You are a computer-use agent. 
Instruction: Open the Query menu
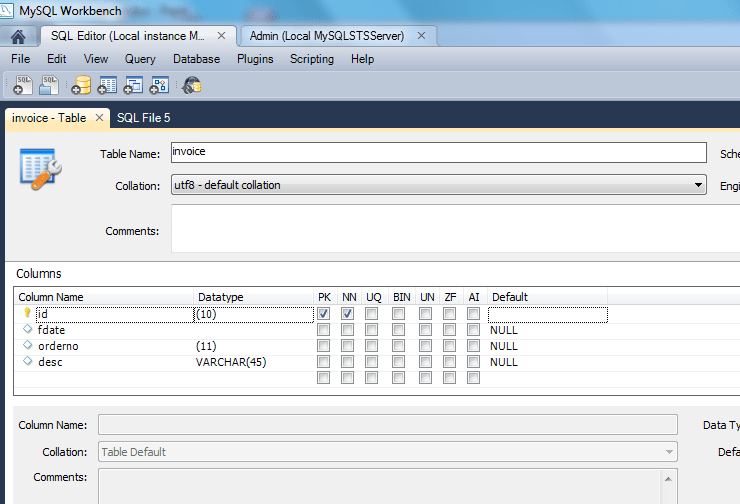pos(140,59)
